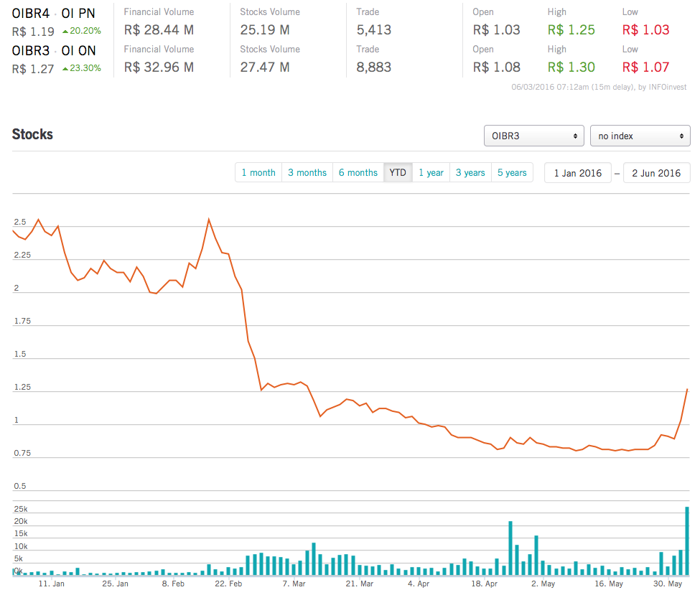Screen dimensions: 700x595
Task: Select the 1 month range
Action: click(x=258, y=172)
